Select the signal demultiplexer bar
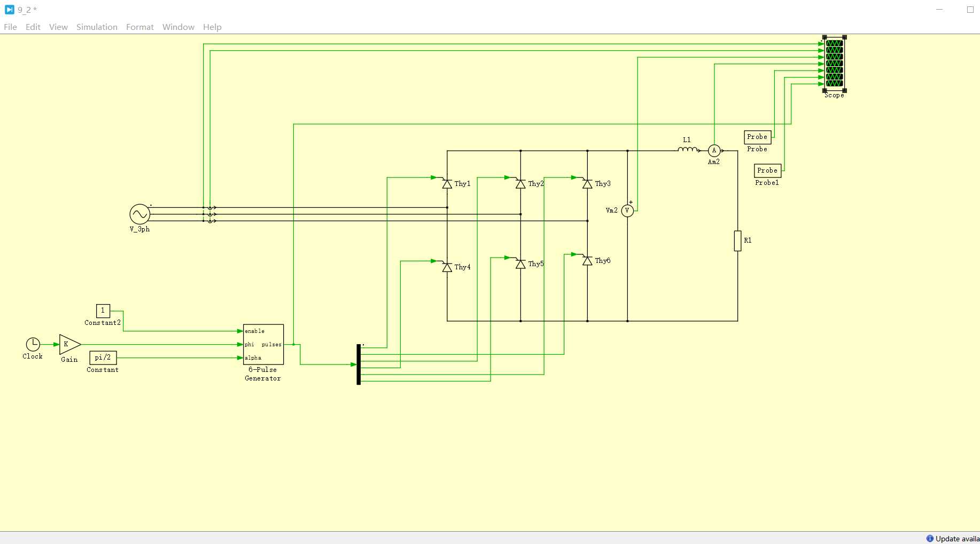This screenshot has width=980, height=544. (x=359, y=364)
